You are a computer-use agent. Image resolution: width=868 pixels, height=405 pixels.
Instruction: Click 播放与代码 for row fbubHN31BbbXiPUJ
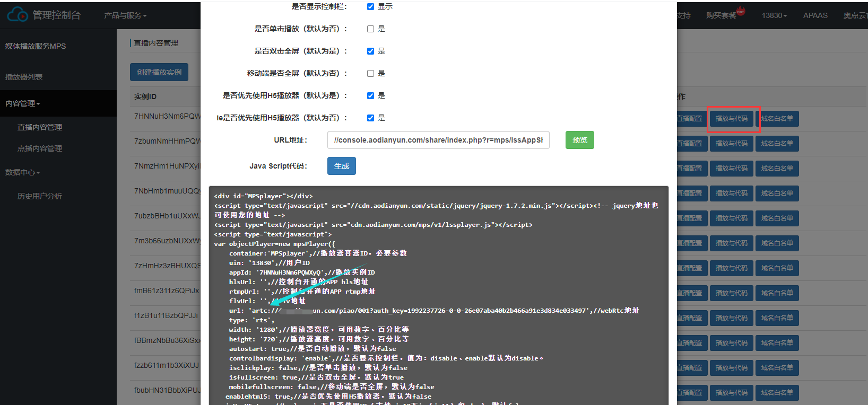pos(732,393)
